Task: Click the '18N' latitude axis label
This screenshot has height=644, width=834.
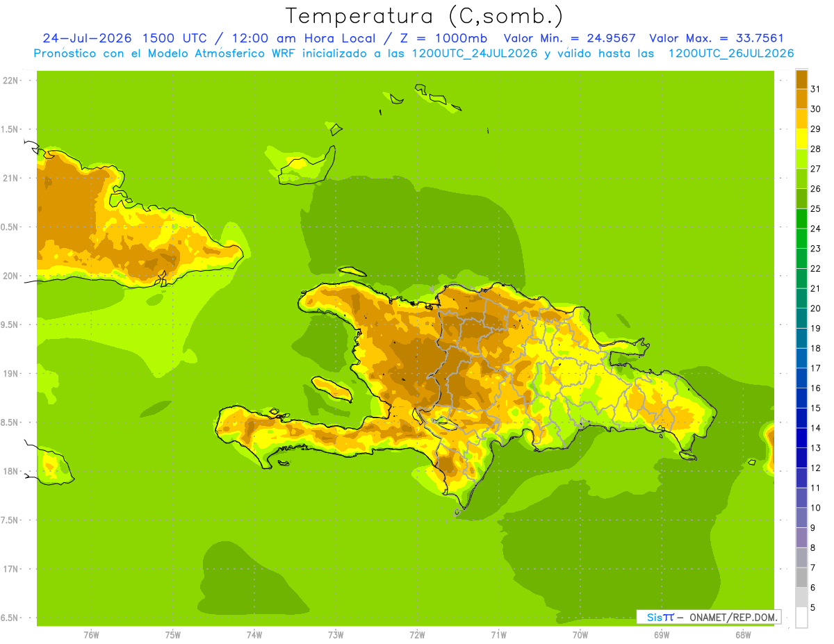Action: 10,471
